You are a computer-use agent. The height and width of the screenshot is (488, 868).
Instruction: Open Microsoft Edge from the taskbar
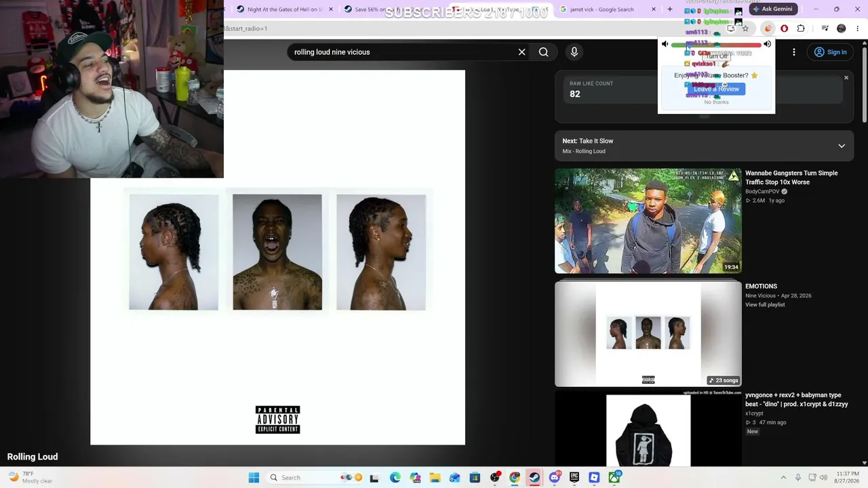coord(395,477)
